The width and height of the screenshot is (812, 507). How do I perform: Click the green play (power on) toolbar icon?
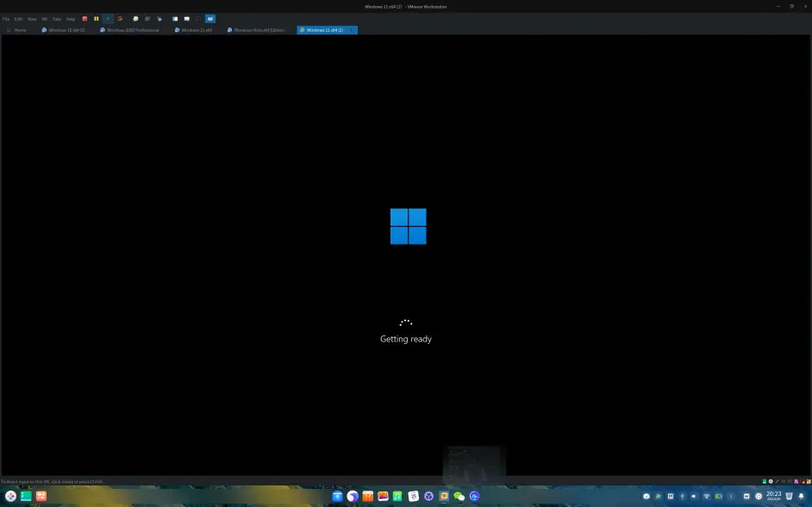[x=108, y=19]
